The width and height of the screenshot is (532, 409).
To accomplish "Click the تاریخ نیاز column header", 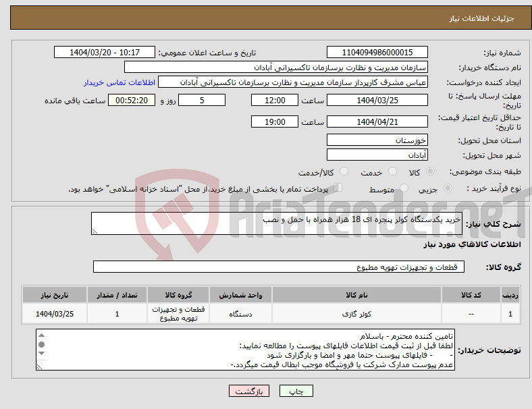I will (x=55, y=295).
